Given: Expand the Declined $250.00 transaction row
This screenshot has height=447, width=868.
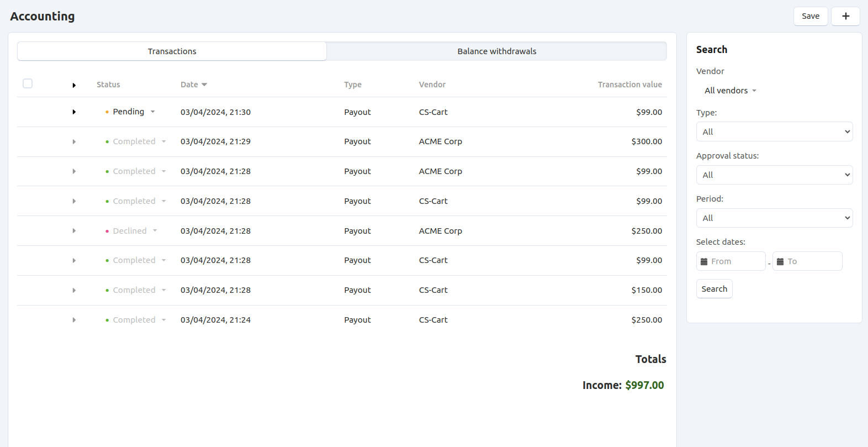Looking at the screenshot, I should (x=74, y=231).
